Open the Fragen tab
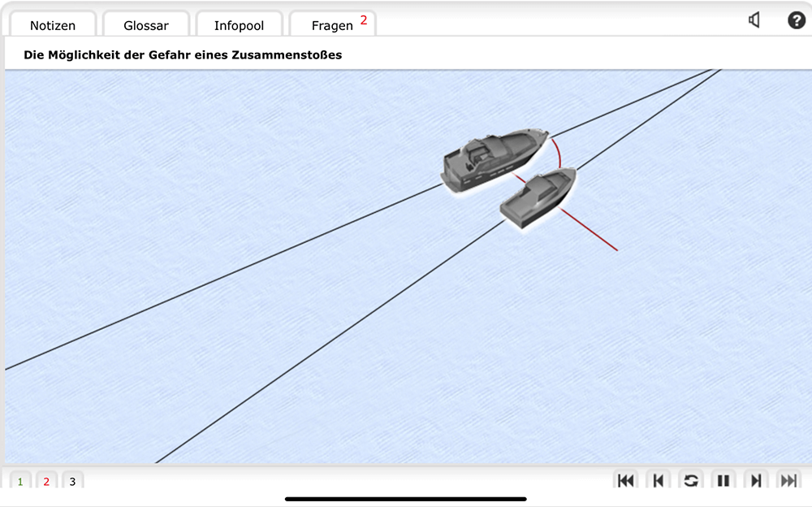 pyautogui.click(x=332, y=25)
